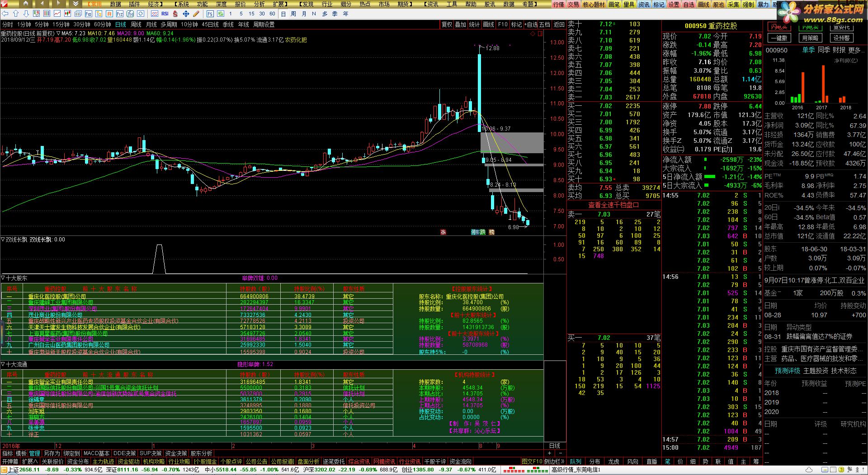This screenshot has width=868, height=475.
Task: Click the green refresh toolbar icon
Action: point(221,14)
